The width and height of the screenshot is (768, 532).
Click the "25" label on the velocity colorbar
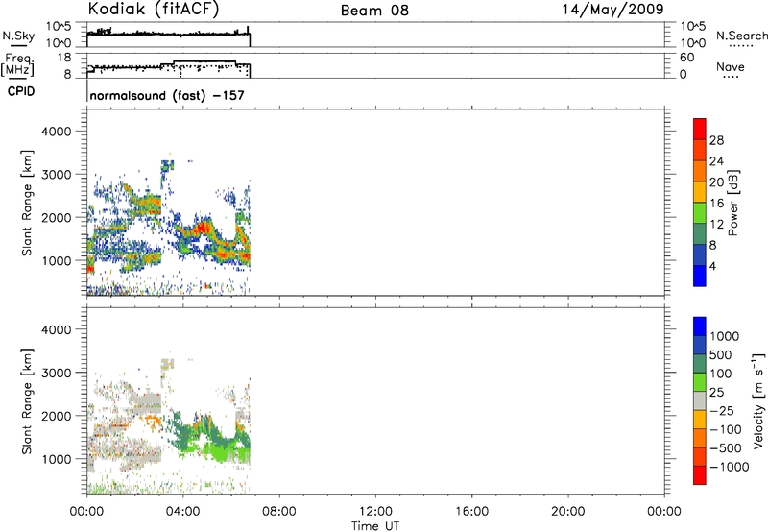[717, 393]
